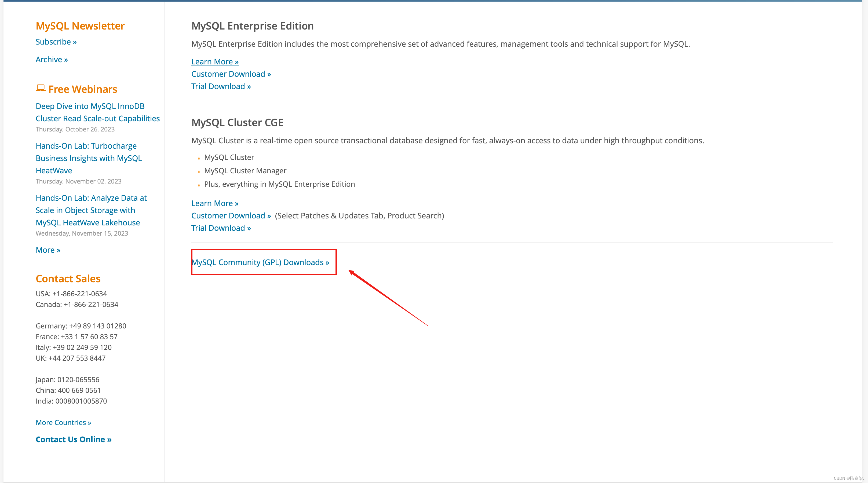Screen dimensions: 868x483
Task: Click the Free Webinars heading text
Action: 83,89
